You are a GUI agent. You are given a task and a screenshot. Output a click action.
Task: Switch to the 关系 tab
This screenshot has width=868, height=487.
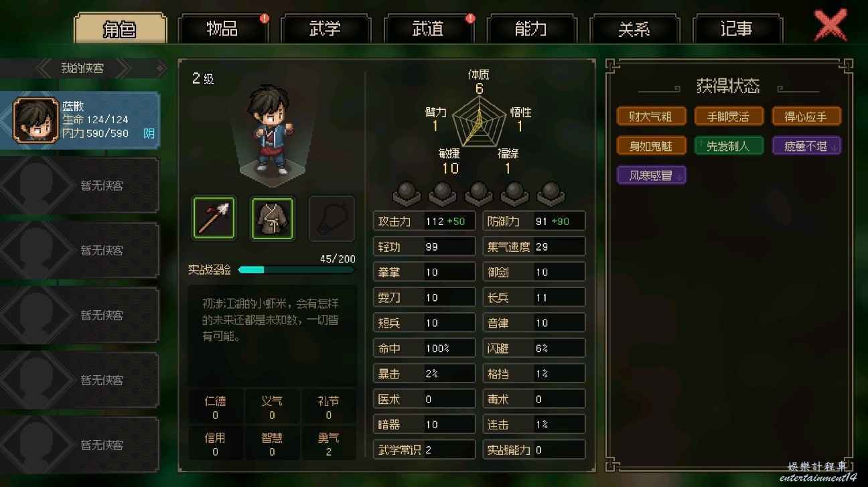pyautogui.click(x=634, y=29)
